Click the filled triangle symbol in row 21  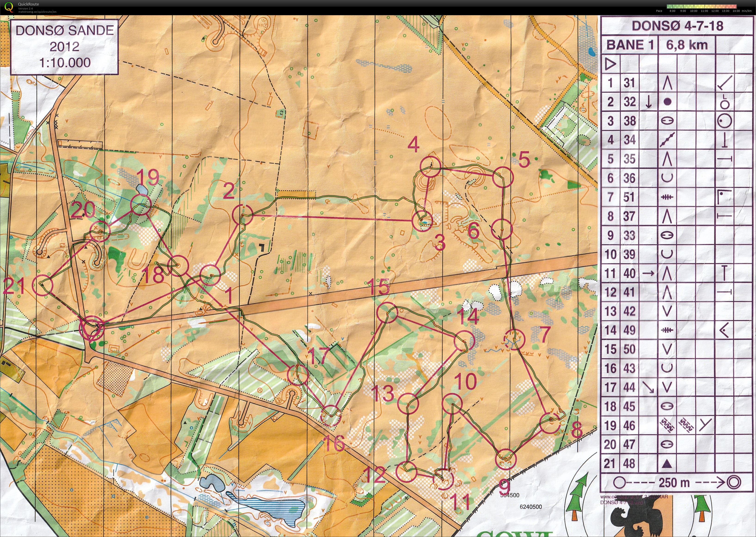(x=667, y=463)
